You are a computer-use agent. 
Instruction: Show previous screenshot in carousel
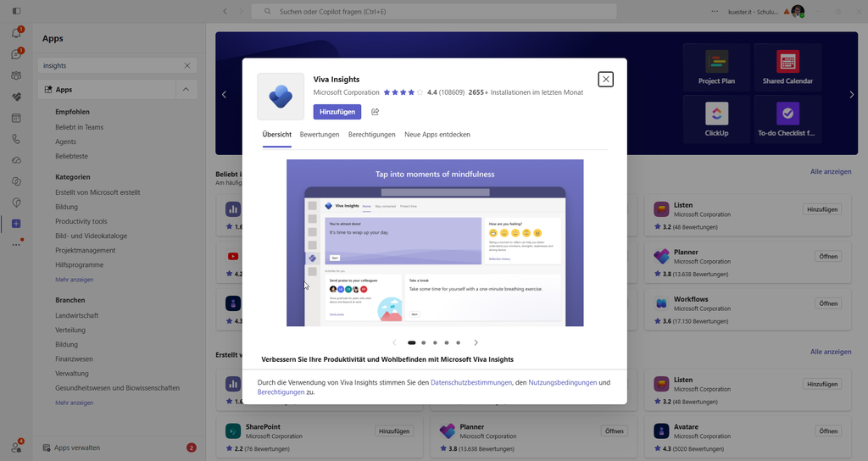click(x=394, y=342)
